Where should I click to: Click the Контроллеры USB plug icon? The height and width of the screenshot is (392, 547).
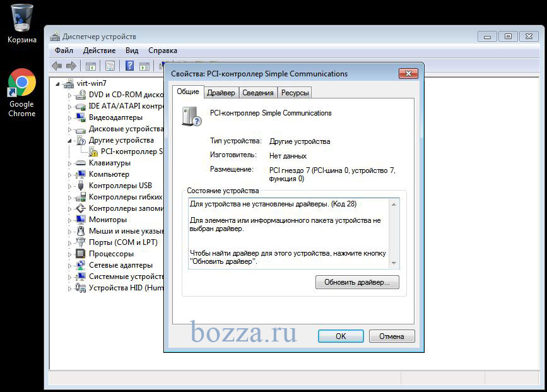[x=80, y=186]
